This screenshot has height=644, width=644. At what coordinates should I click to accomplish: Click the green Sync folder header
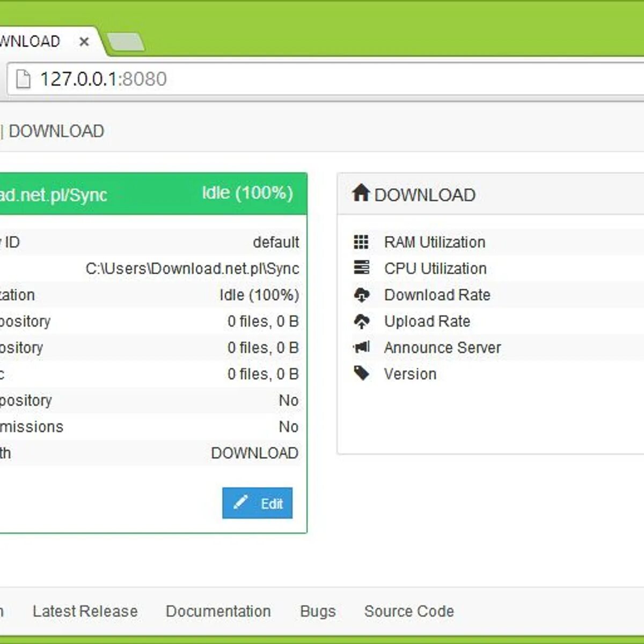point(153,194)
